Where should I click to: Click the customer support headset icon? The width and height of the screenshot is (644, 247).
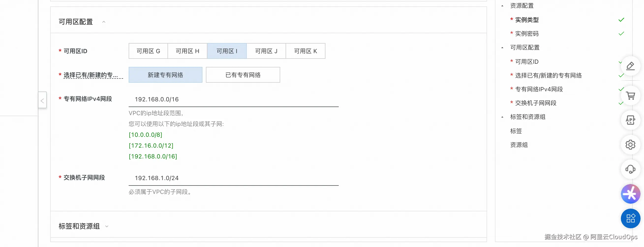630,169
